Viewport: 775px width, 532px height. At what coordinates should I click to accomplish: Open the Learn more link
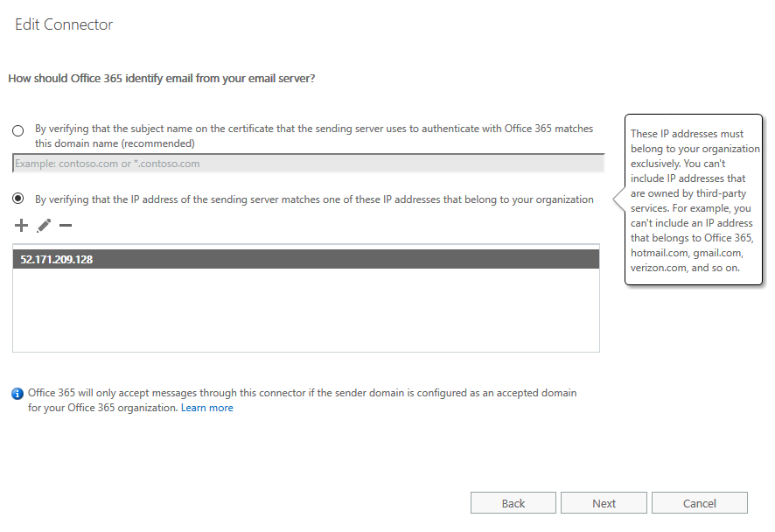pyautogui.click(x=207, y=408)
